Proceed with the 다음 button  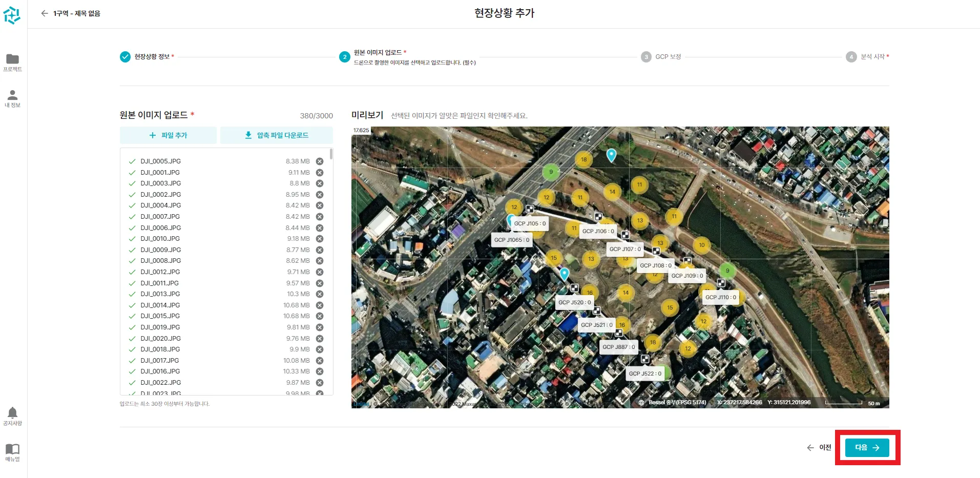pos(867,448)
